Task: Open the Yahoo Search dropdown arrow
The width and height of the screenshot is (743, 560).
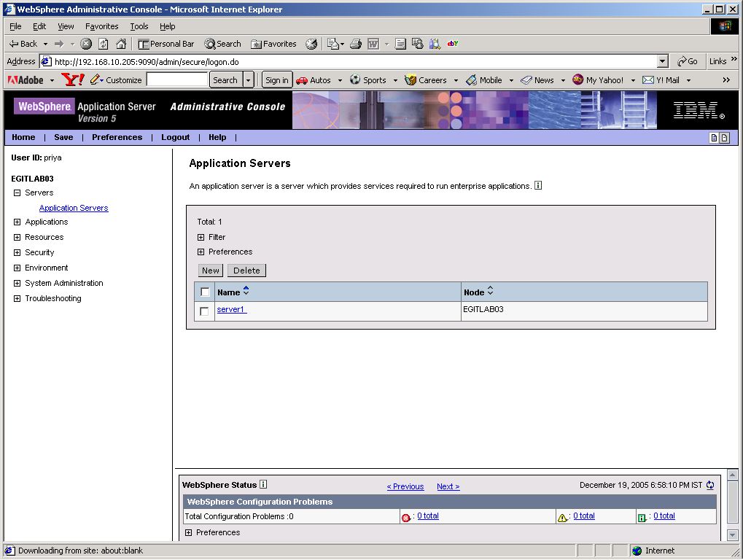Action: pyautogui.click(x=249, y=80)
